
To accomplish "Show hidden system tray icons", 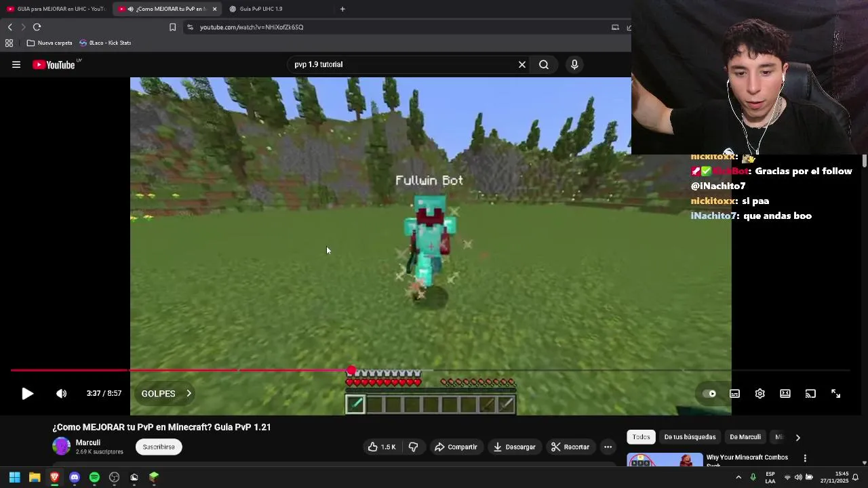I will pos(738,477).
